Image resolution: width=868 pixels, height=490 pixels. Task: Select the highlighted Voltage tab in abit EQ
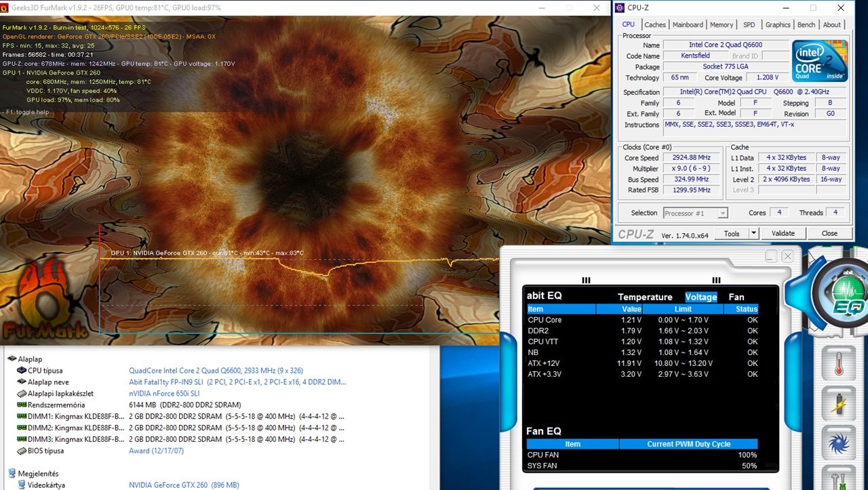(701, 297)
